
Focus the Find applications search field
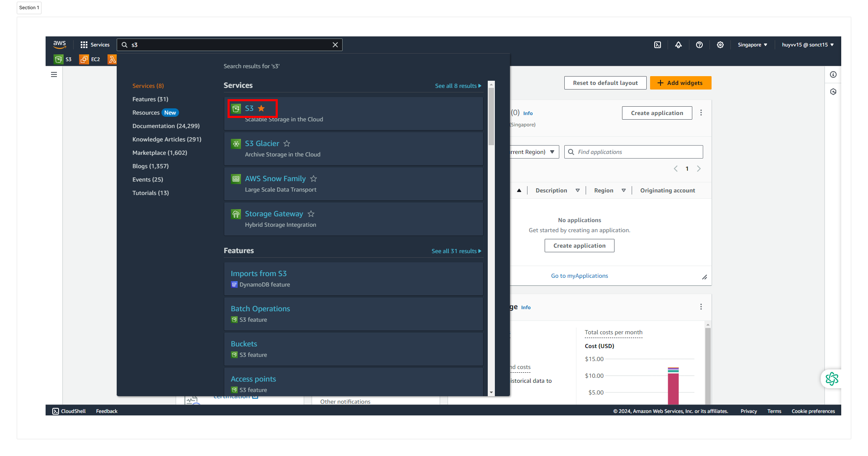coord(634,152)
